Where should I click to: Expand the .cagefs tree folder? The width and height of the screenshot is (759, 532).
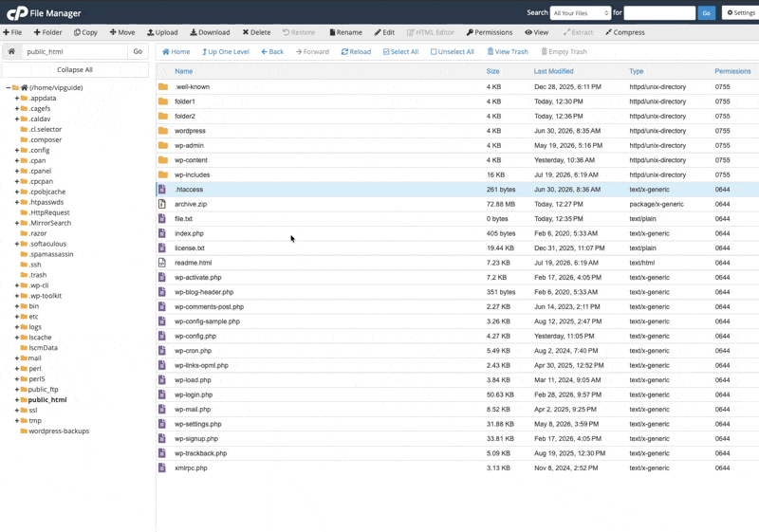click(17, 108)
